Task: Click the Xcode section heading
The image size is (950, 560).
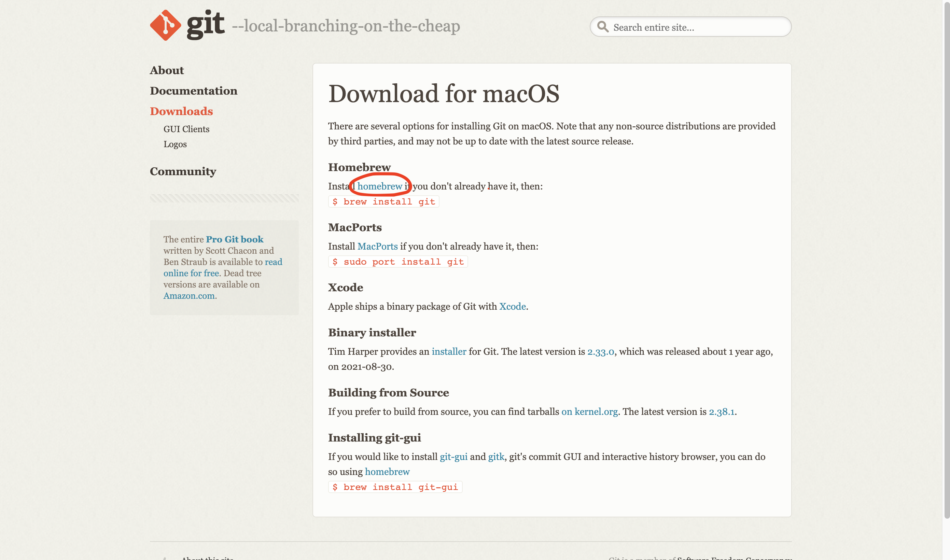Action: [x=345, y=287]
